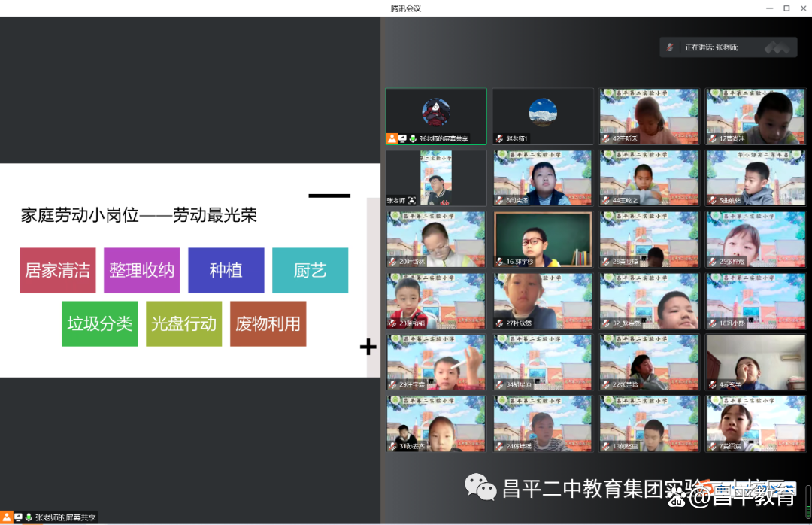This screenshot has height=525, width=812.
Task: Click green microphone icon on 张老师的屏幕共享 tile
Action: coord(413,138)
